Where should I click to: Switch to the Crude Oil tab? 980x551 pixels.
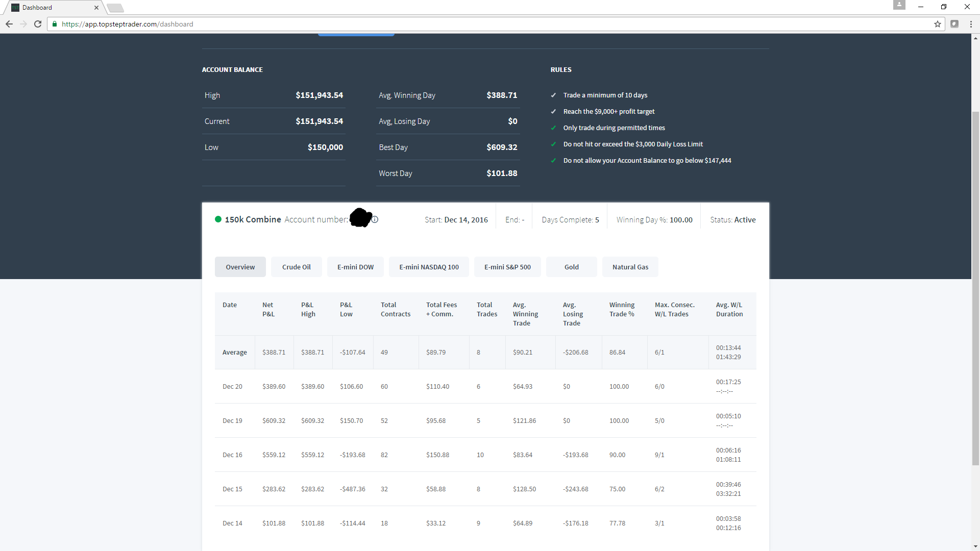(x=297, y=267)
